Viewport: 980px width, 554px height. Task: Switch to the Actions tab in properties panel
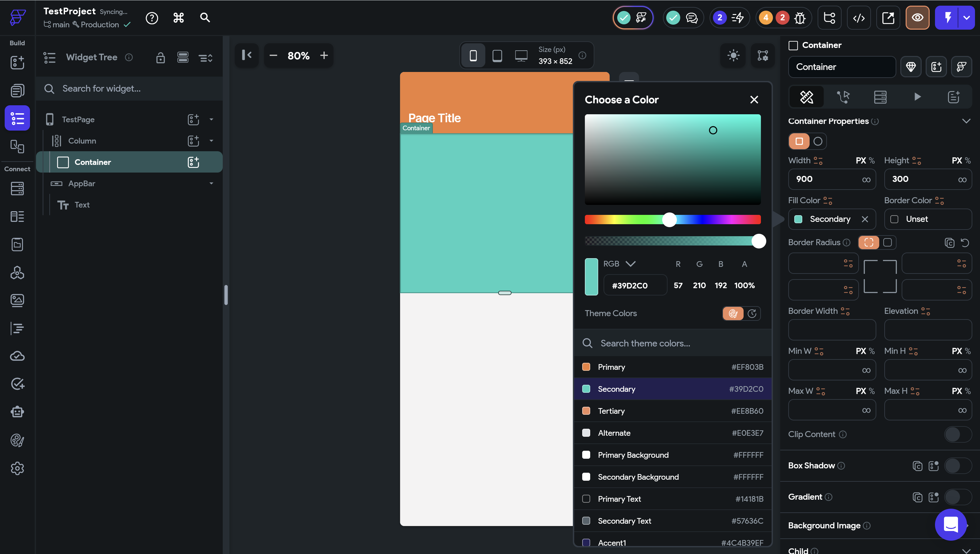(843, 97)
